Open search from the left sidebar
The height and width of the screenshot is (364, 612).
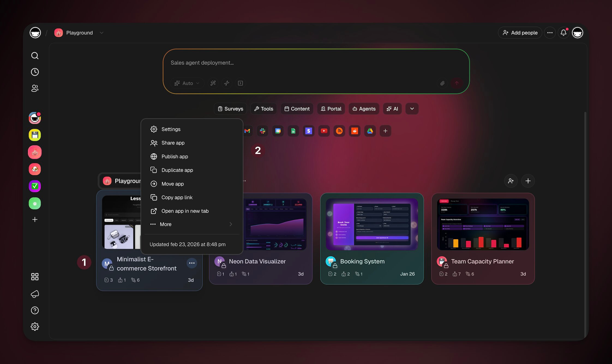click(35, 56)
